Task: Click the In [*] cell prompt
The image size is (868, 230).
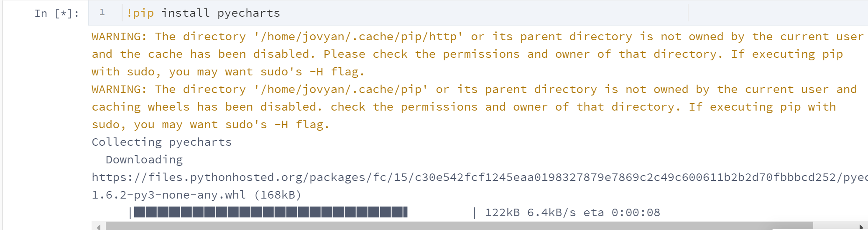Action: (56, 13)
